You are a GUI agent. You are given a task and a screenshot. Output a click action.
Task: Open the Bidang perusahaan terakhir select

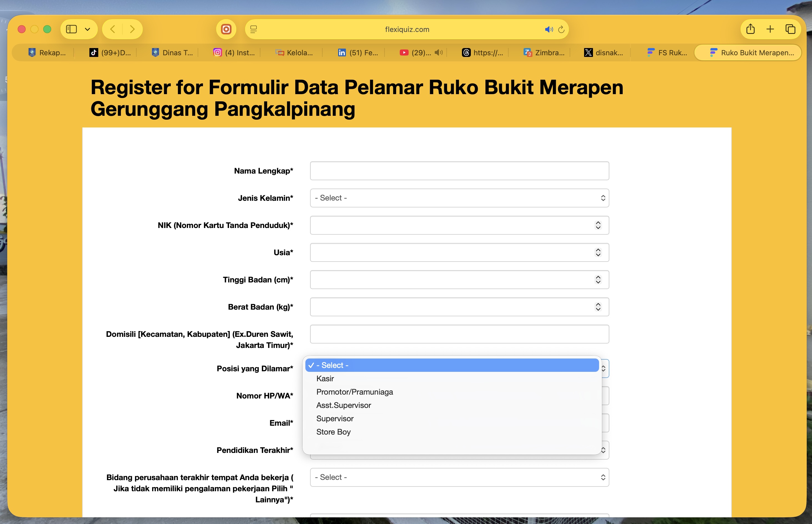459,477
